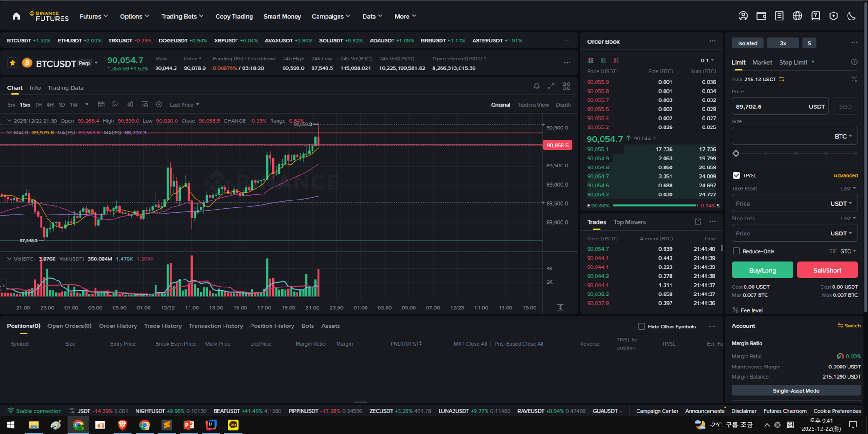The height and width of the screenshot is (434, 868).
Task: Enable the Reduce-Only checkbox
Action: [x=736, y=251]
